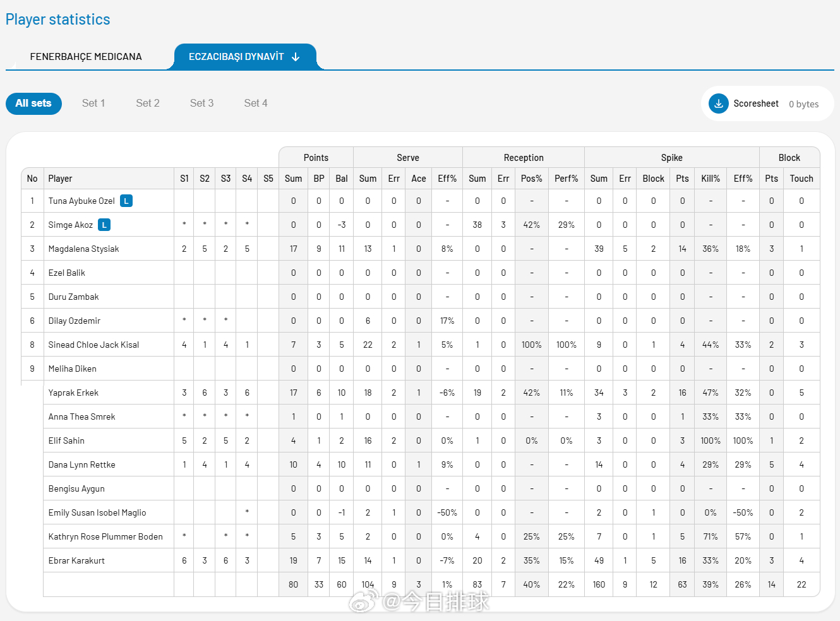This screenshot has width=840, height=621.
Task: Click the Perf% column header
Action: pyautogui.click(x=567, y=179)
